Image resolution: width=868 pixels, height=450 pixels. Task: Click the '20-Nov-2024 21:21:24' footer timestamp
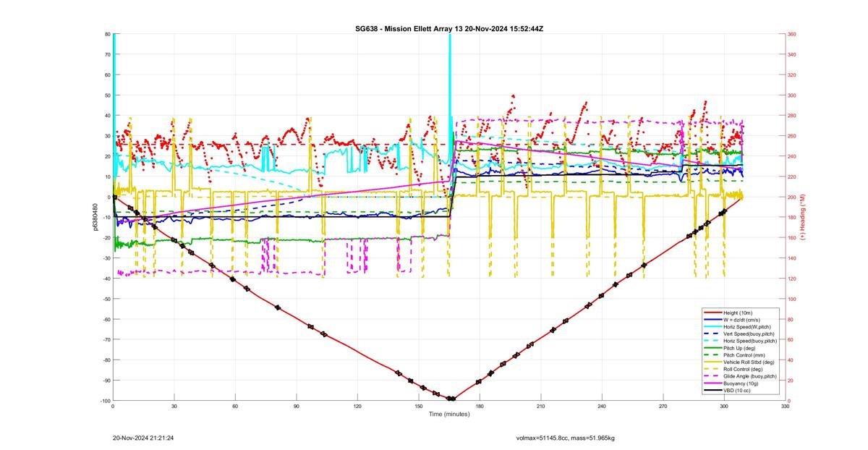tap(143, 438)
